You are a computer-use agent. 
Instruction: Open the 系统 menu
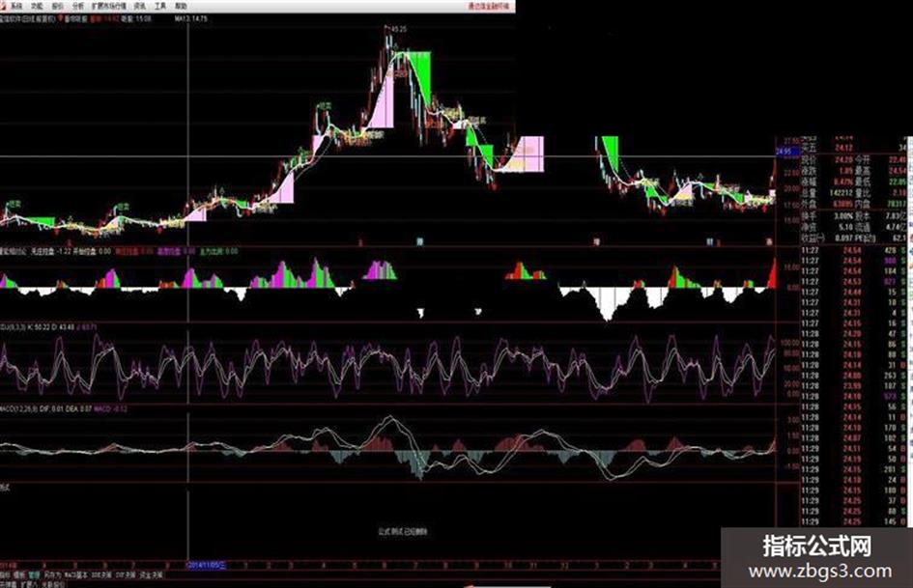(15, 6)
